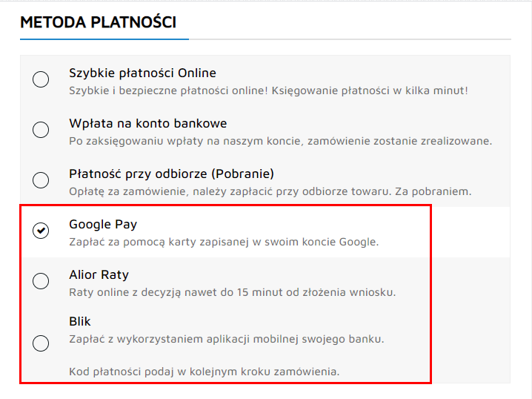Image resolution: width=532 pixels, height=399 pixels.
Task: Select the Alior Raty radio button
Action: [41, 281]
